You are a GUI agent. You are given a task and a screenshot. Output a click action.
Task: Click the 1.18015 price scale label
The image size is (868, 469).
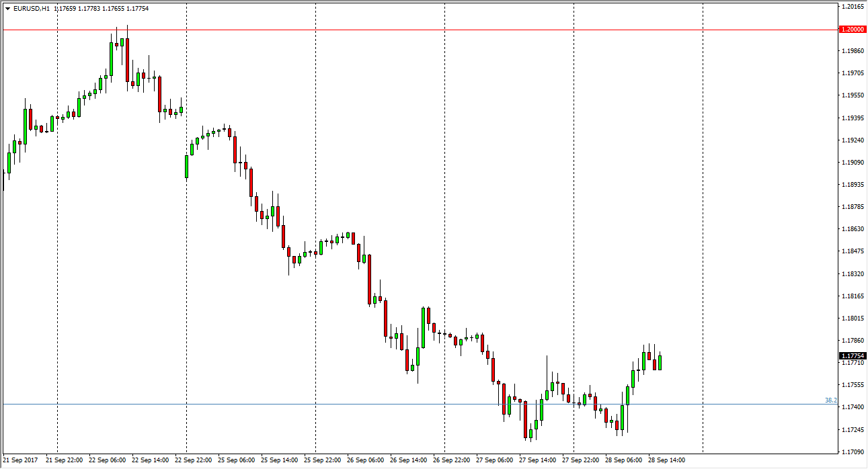852,318
